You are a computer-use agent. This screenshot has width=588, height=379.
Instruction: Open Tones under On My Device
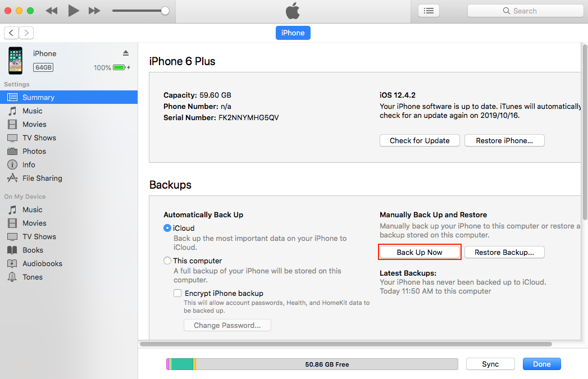click(69, 277)
